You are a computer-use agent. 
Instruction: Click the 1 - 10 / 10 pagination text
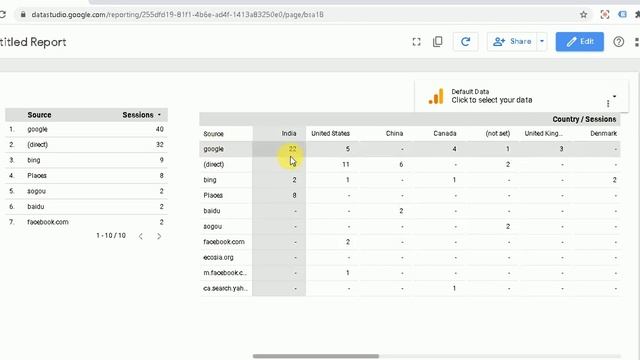tap(111, 236)
